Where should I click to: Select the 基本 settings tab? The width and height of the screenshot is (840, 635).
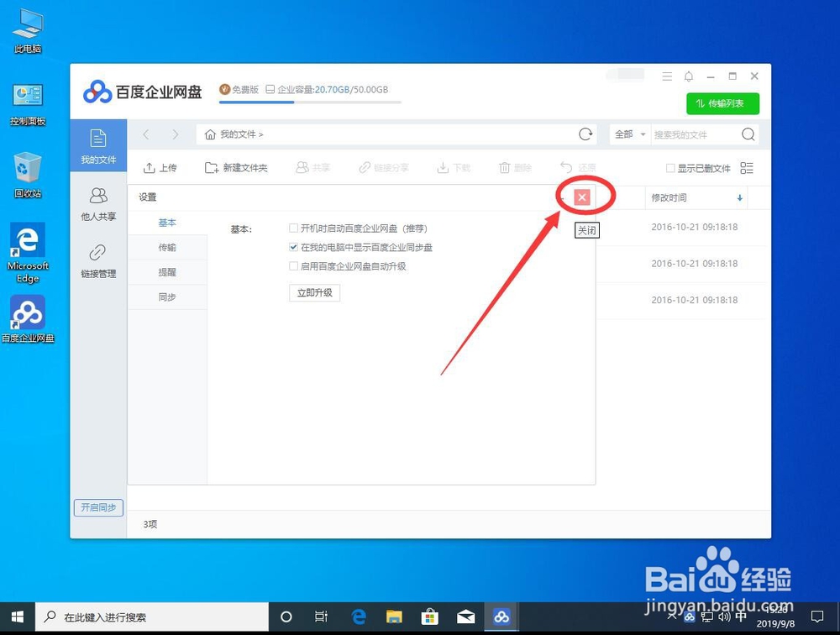[x=167, y=223]
